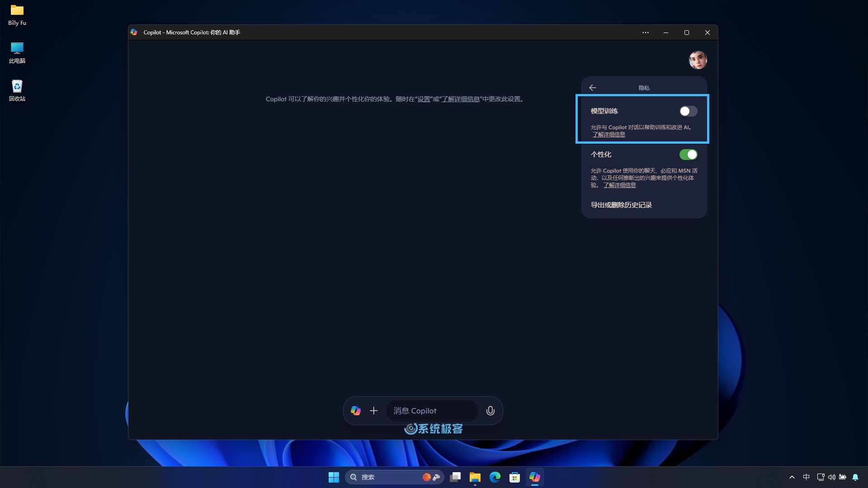Screen dimensions: 868x488
Task: Focus the 消息 Copilot input field
Action: (x=432, y=411)
